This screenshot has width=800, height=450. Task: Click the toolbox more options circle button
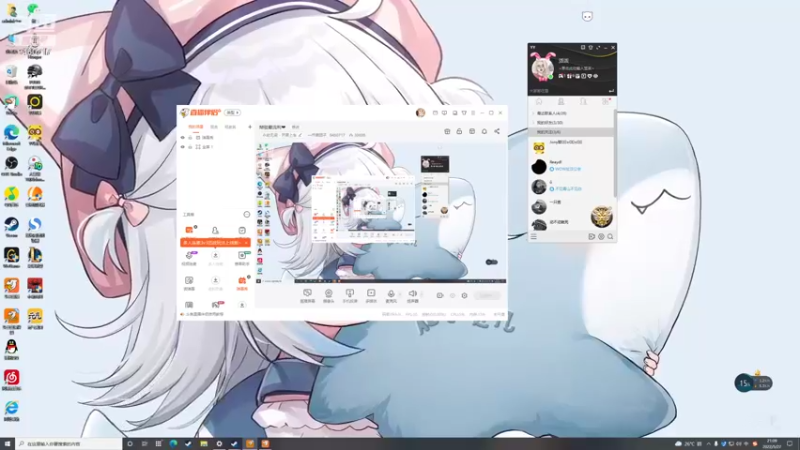coord(247,215)
